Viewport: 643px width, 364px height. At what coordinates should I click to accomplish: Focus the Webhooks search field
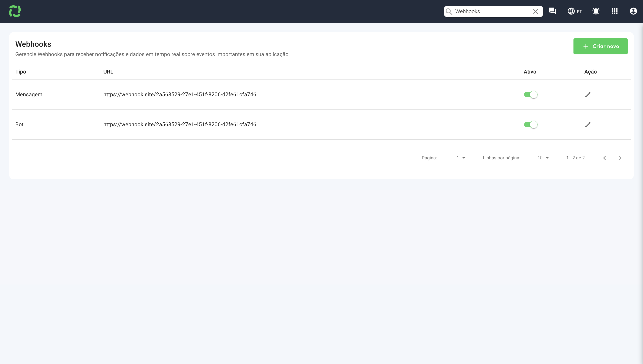493,11
